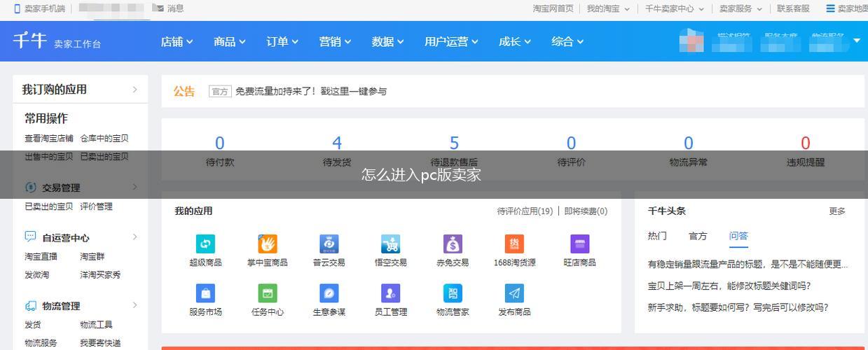Open the 数据 dropdown menu

388,41
